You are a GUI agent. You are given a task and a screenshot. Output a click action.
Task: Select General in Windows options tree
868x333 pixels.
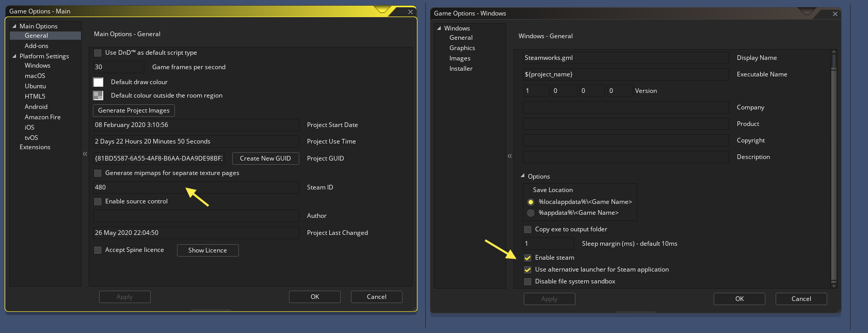pos(461,38)
